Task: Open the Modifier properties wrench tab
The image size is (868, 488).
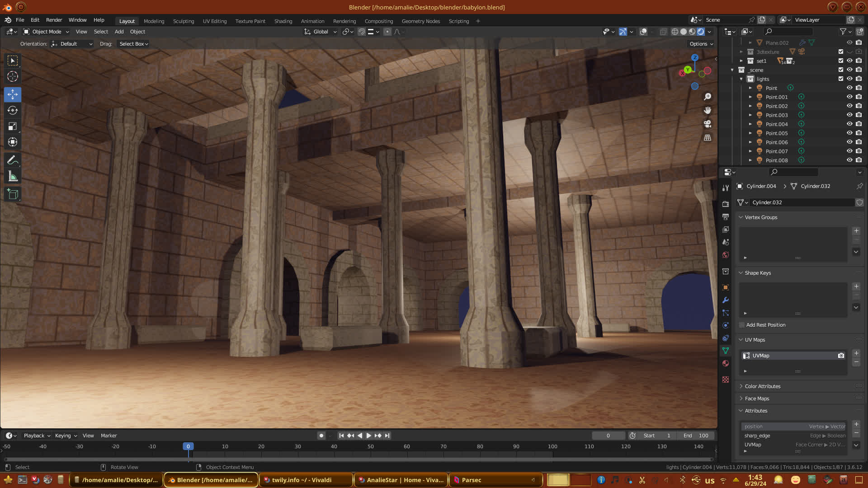Action: [x=726, y=300]
